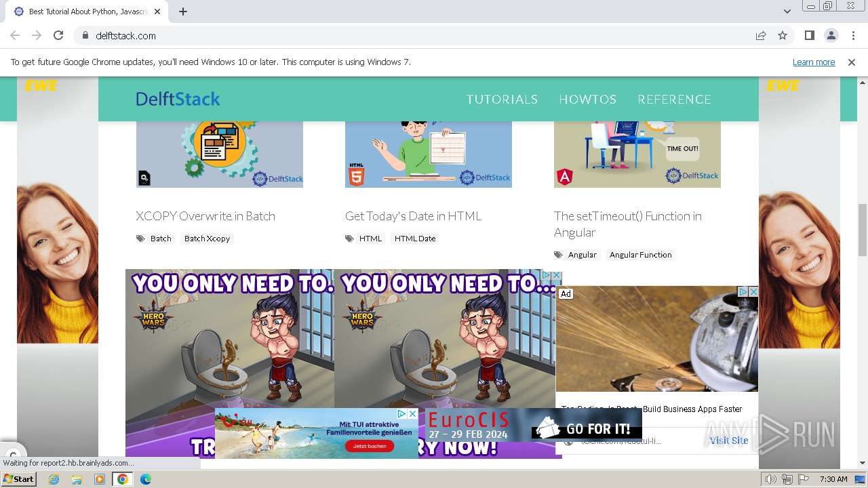This screenshot has height=488, width=868.
Task: Select the HTML Date tag
Action: point(415,238)
